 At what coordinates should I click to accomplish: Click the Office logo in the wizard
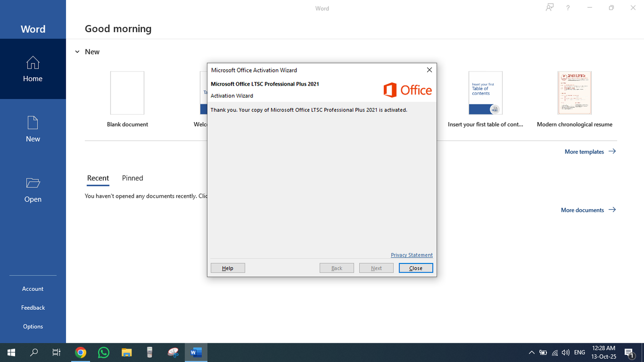[408, 90]
